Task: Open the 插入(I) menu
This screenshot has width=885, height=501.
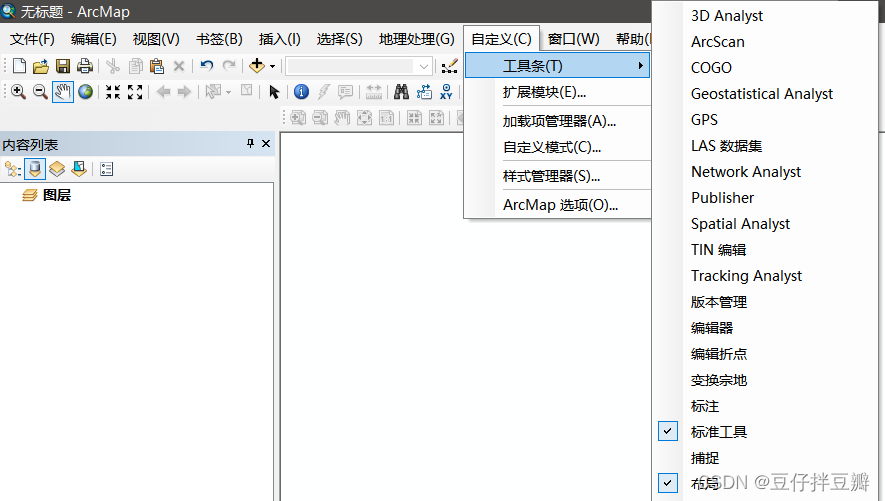Action: point(279,39)
